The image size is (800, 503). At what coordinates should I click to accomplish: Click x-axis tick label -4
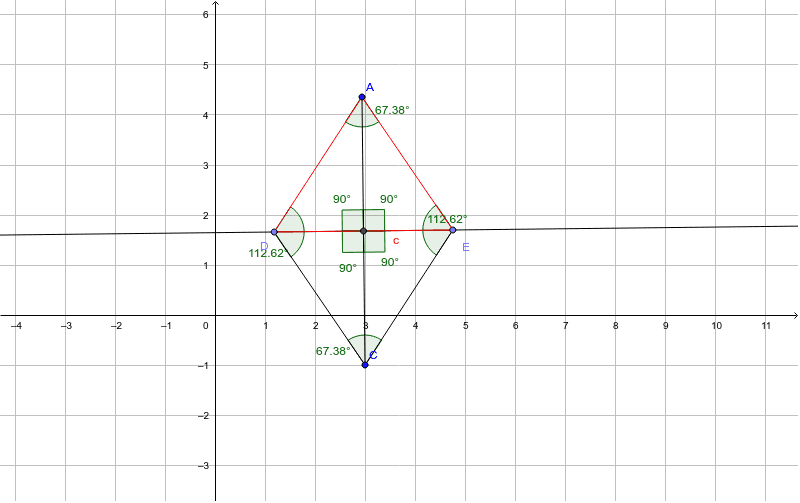[16, 325]
